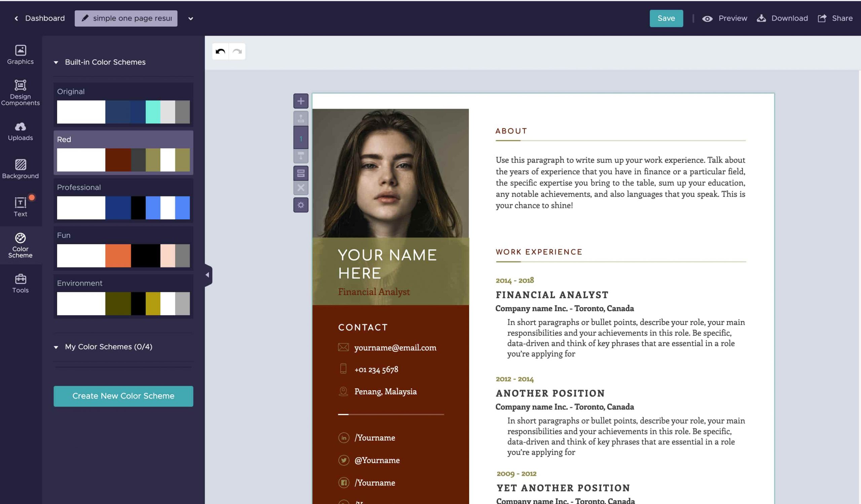This screenshot has height=504, width=861.
Task: Click the Graphics panel icon
Action: click(x=20, y=54)
